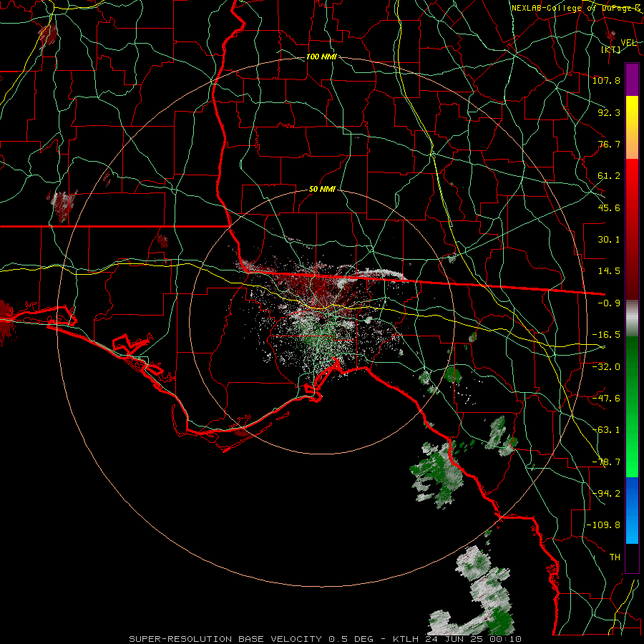The width and height of the screenshot is (644, 644).
Task: Click the VEL legend title
Action: 628,42
